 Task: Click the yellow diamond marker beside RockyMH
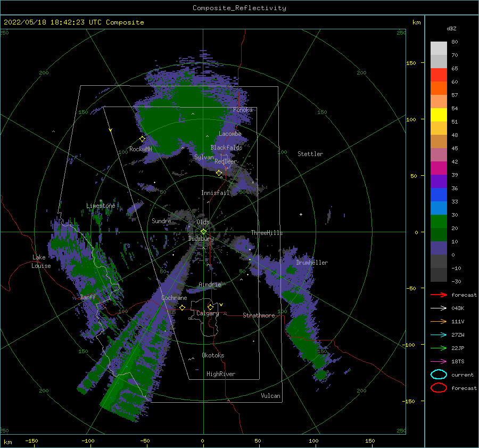pyautogui.click(x=142, y=139)
